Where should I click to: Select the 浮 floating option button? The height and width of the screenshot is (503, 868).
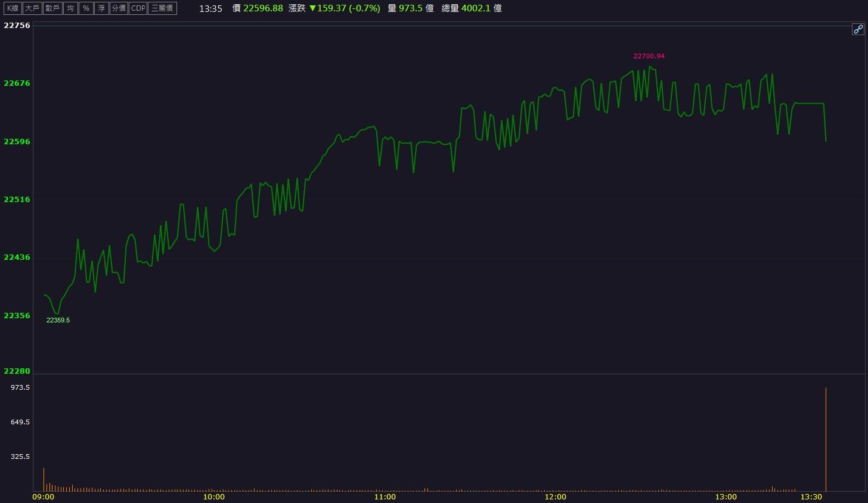click(x=101, y=8)
